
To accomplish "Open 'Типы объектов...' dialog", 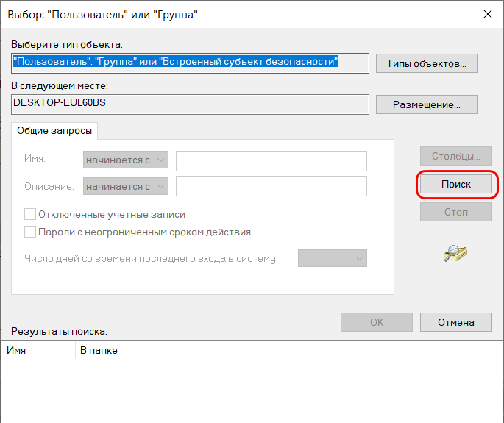I will pyautogui.click(x=426, y=63).
